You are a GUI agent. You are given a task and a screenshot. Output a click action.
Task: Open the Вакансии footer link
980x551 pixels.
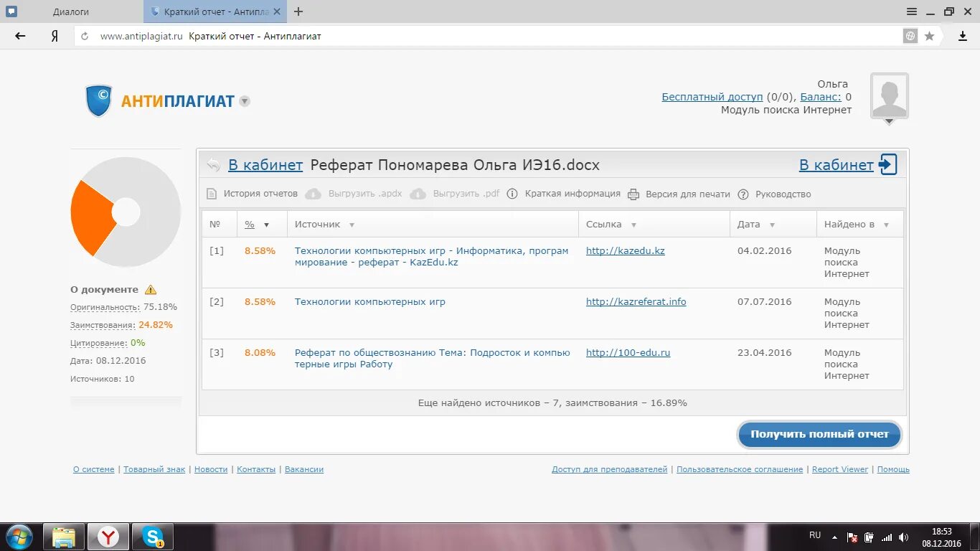point(304,469)
